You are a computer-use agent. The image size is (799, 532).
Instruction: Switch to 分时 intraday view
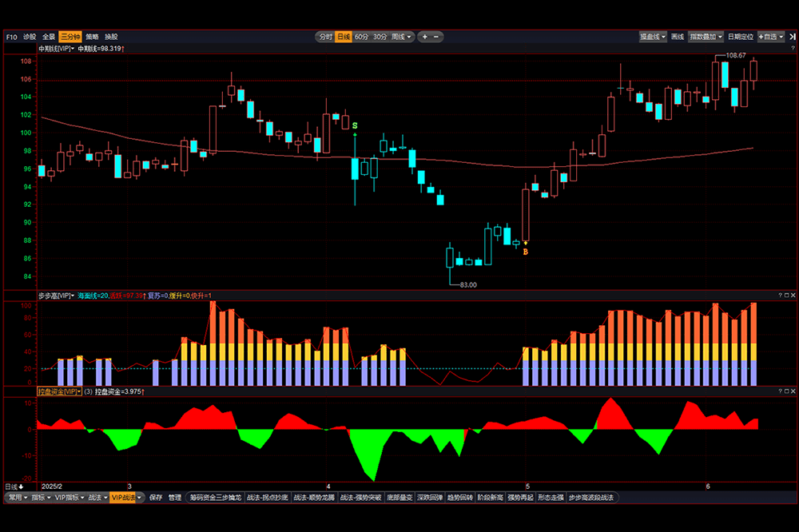pyautogui.click(x=325, y=37)
